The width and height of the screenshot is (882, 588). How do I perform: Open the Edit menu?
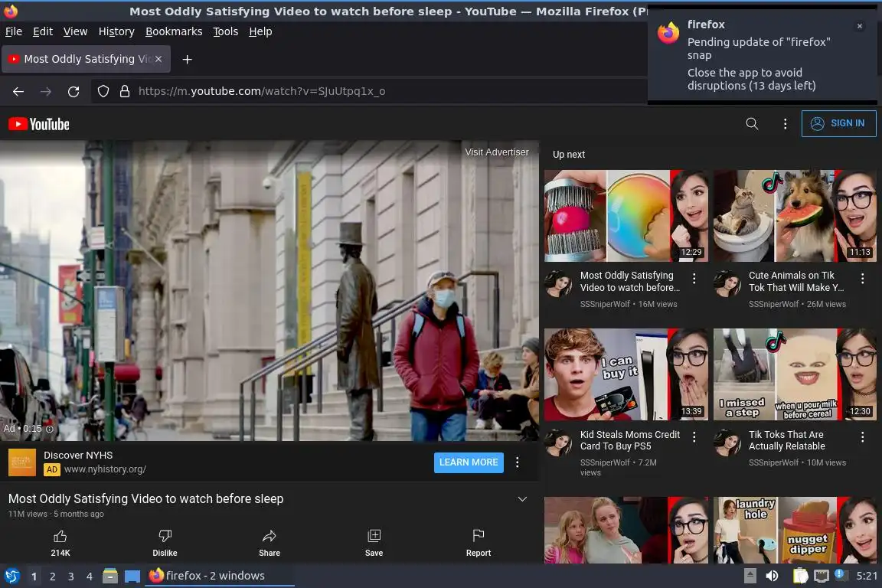[43, 31]
